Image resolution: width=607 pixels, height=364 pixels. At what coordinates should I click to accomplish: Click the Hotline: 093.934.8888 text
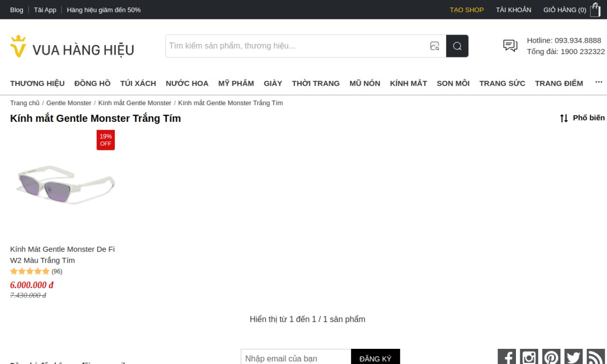pyautogui.click(x=564, y=40)
